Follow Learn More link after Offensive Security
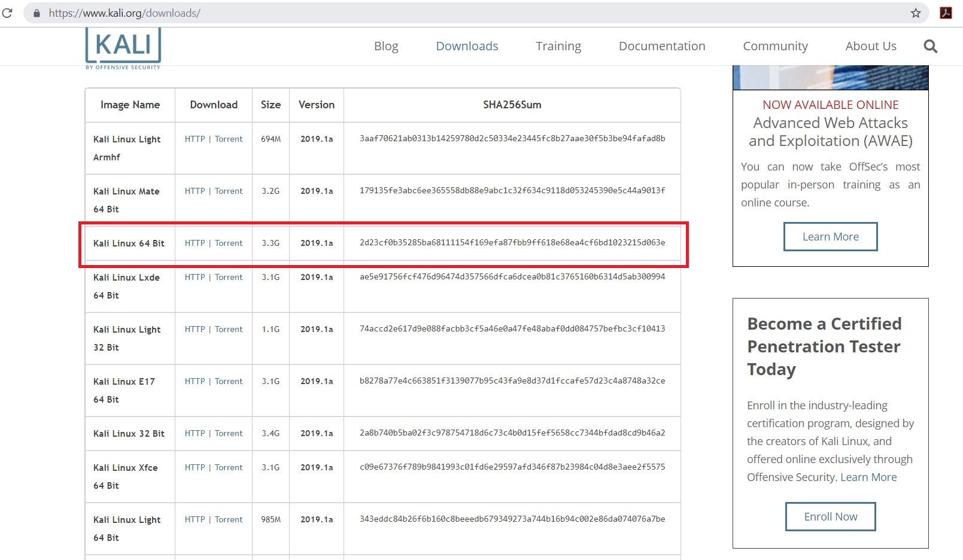Screen dimensions: 963x560 pos(868,477)
